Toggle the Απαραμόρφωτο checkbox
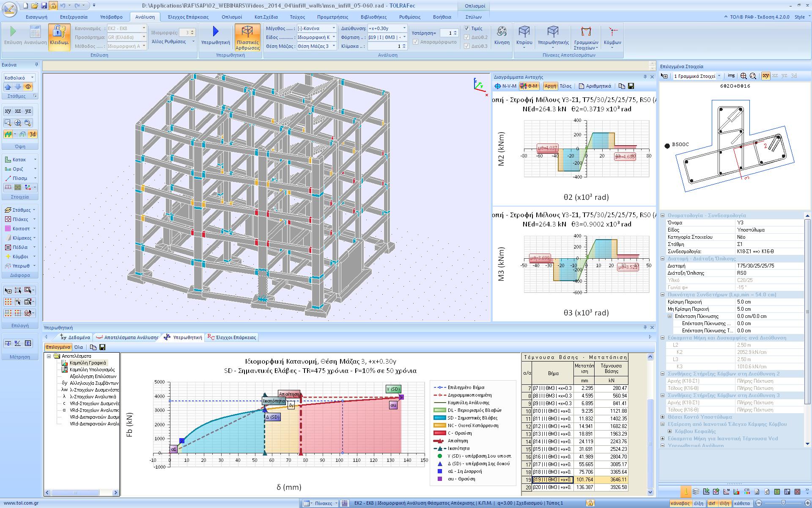The width and height of the screenshot is (812, 508). click(416, 42)
